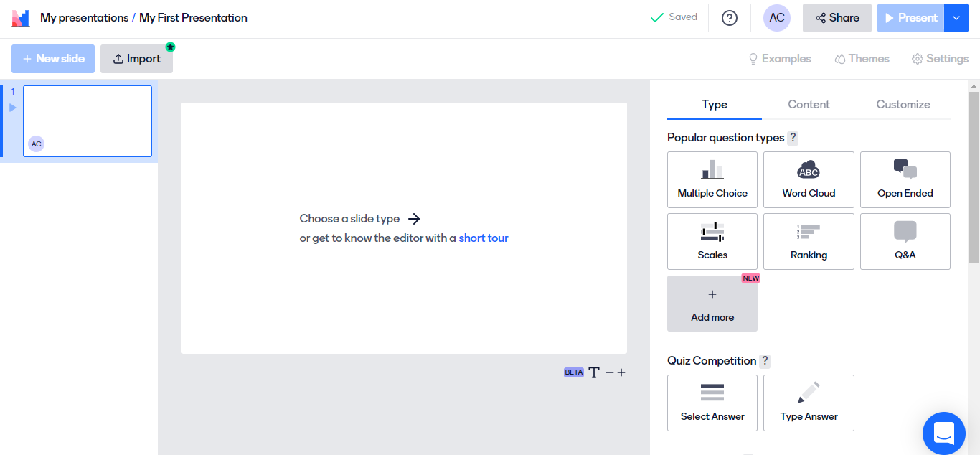
Task: Click Add more question types
Action: point(712,304)
